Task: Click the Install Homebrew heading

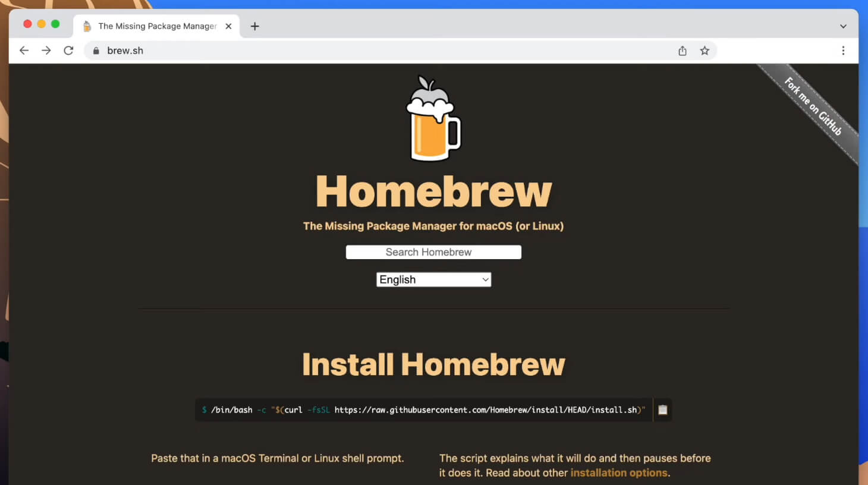Action: coord(433,364)
